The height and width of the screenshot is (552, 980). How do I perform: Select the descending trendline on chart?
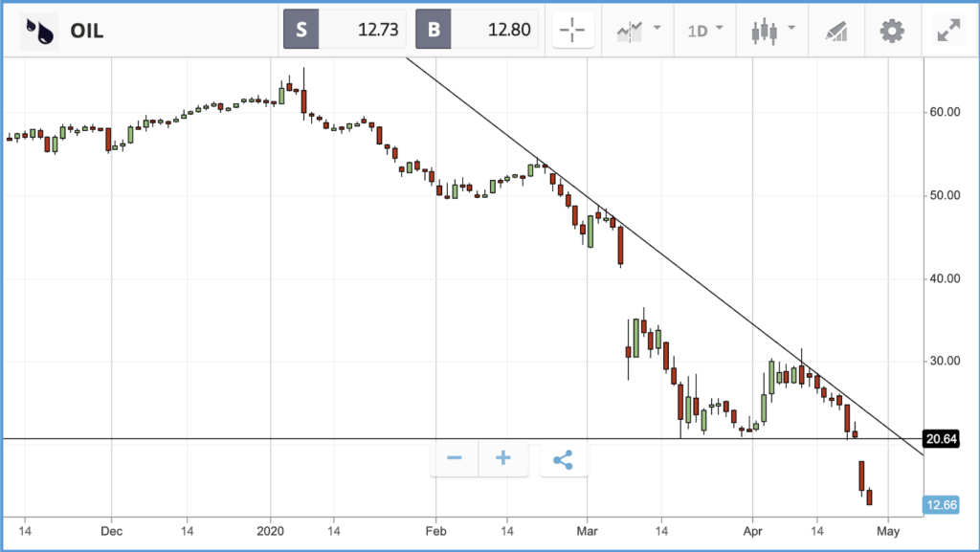[x=664, y=255]
